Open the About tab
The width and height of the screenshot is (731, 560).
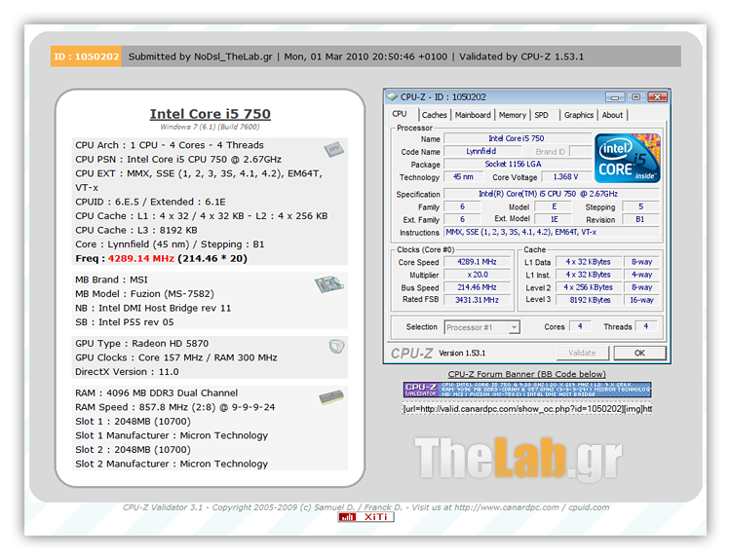click(612, 115)
